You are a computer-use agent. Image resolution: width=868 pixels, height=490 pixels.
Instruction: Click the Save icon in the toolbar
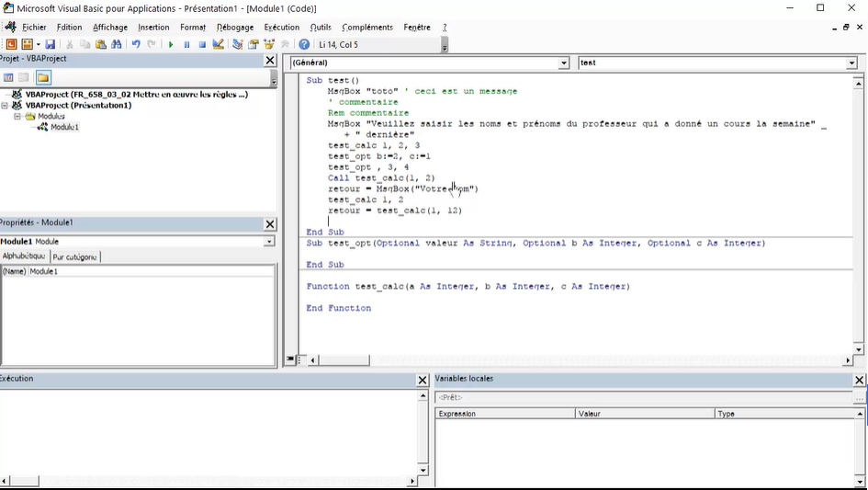50,44
